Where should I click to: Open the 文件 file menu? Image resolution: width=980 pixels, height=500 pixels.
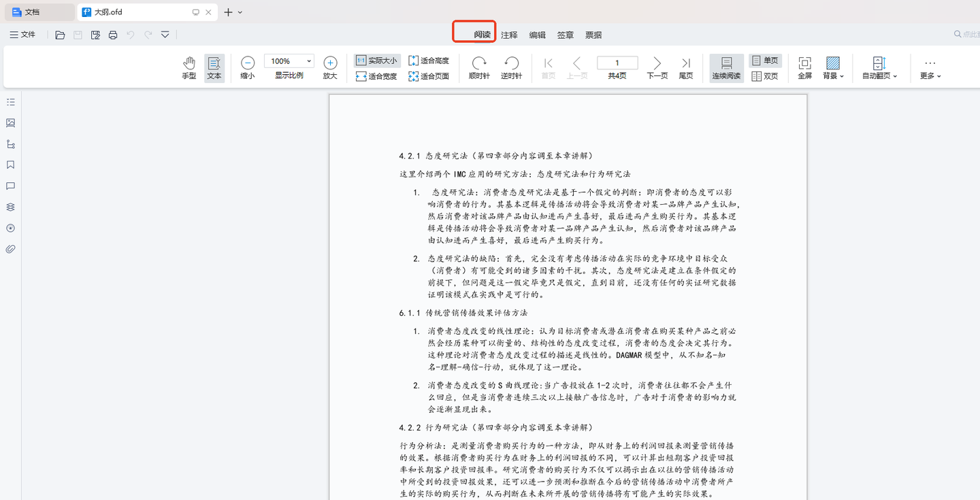point(22,34)
